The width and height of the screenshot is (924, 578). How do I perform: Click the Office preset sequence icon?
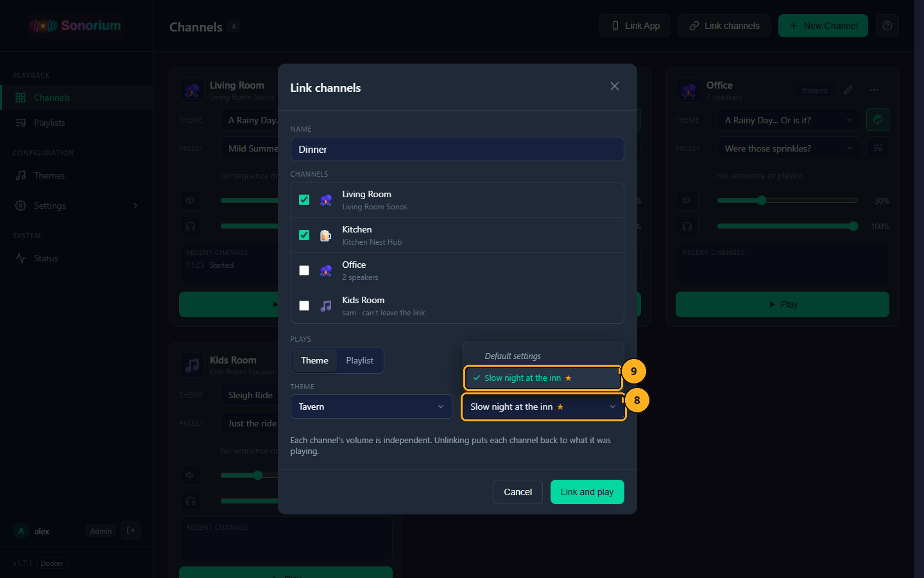coord(878,148)
